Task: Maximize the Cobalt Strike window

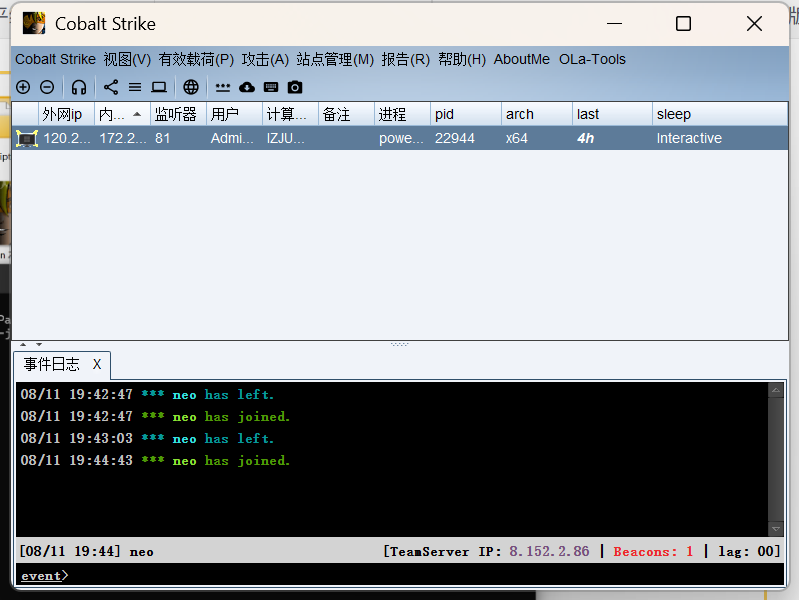Action: (683, 23)
